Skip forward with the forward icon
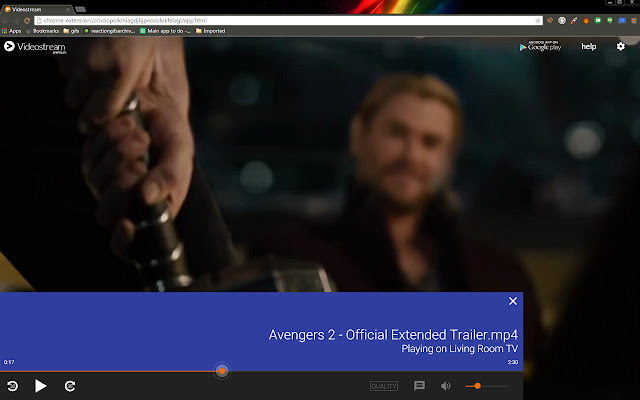The width and height of the screenshot is (640, 400). 70,386
